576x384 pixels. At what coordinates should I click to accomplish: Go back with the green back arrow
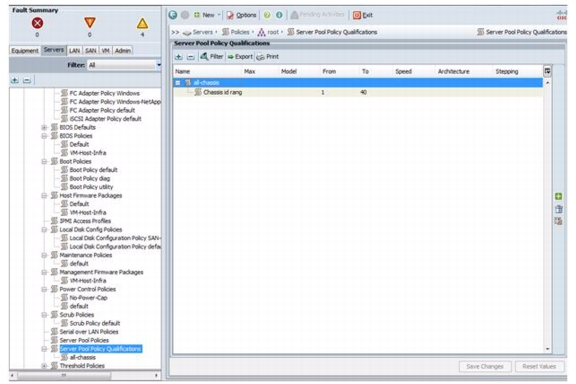pos(173,15)
